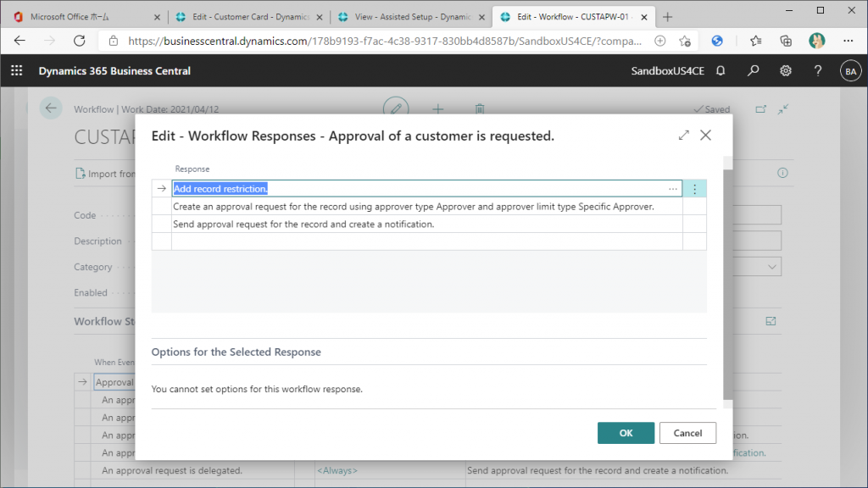Expand the dialog to full screen

(x=684, y=135)
